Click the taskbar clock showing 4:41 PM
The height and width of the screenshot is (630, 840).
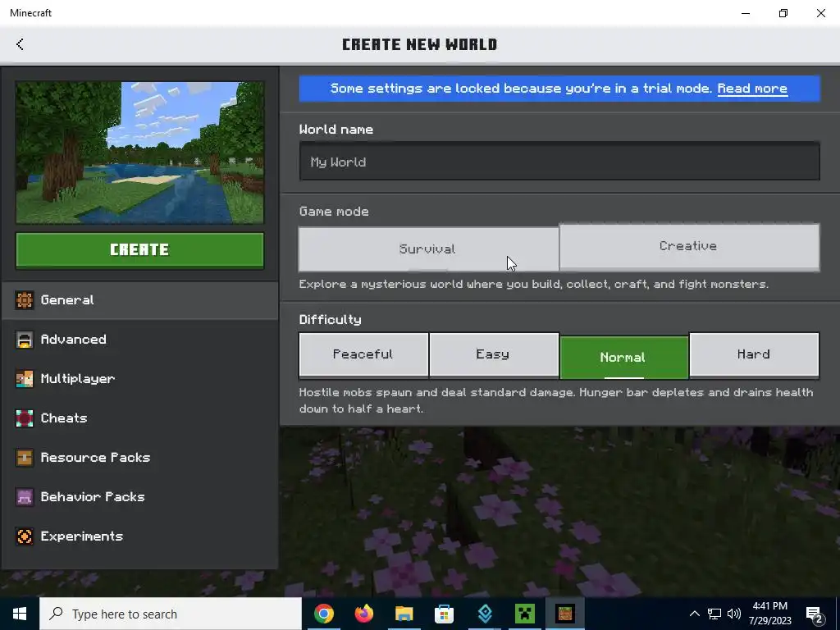point(769,614)
